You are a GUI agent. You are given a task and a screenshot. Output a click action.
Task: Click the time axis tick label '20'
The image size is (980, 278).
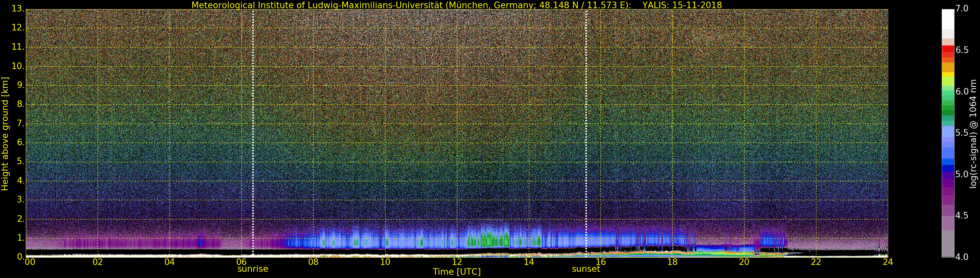744,262
